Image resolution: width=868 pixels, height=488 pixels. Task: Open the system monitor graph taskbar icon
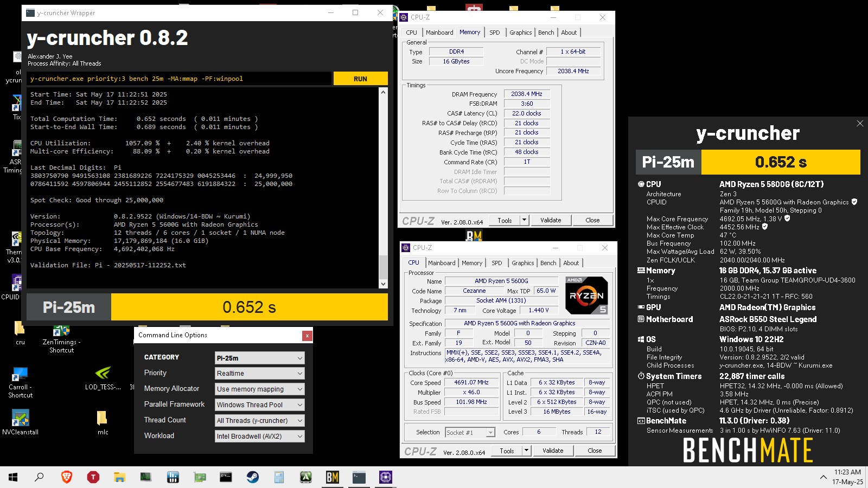(x=146, y=477)
